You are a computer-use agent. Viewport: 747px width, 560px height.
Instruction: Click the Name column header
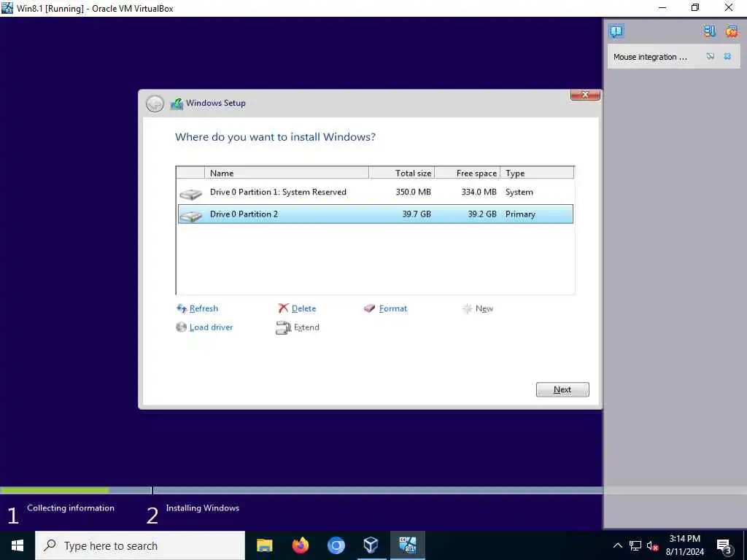point(286,173)
